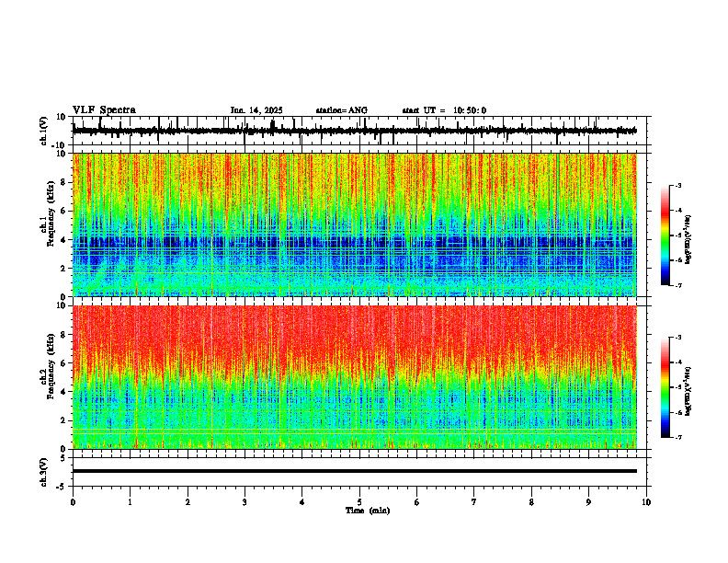Click the log(PSD) label beside ch.1 color bar
Screen dimensions: 728x563
point(688,239)
